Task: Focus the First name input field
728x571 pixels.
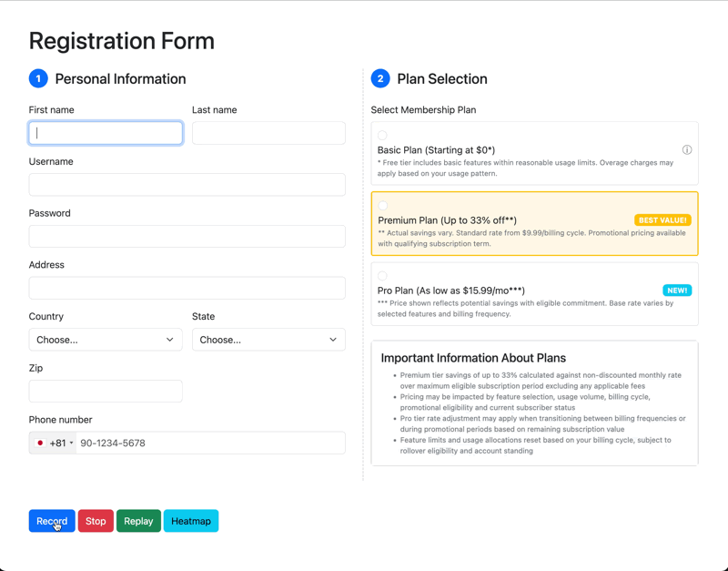Action: tap(106, 133)
